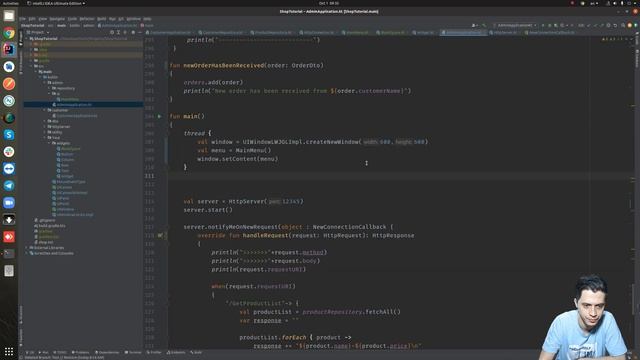
Task: Show the applications grid in the dock
Action: 9,351
